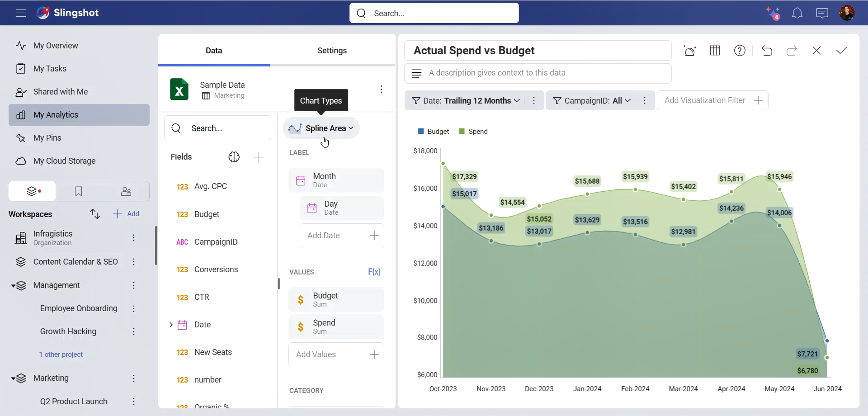Image resolution: width=868 pixels, height=416 pixels.
Task: Add Visualization Filter
Action: [x=712, y=100]
